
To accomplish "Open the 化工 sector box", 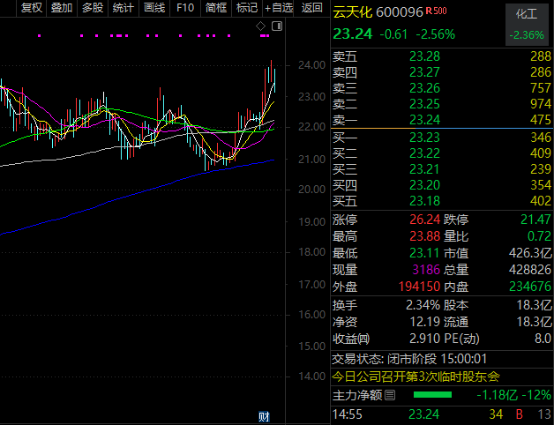I will coord(526,25).
